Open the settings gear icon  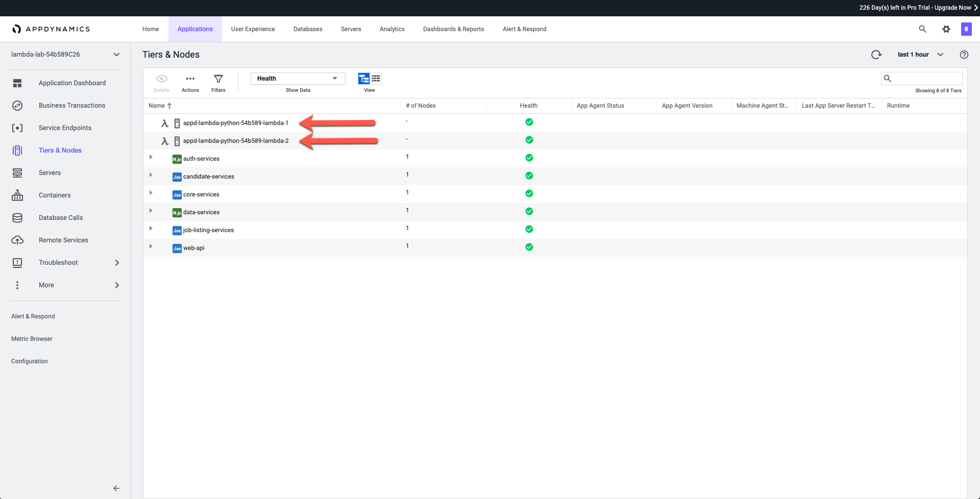coord(946,29)
